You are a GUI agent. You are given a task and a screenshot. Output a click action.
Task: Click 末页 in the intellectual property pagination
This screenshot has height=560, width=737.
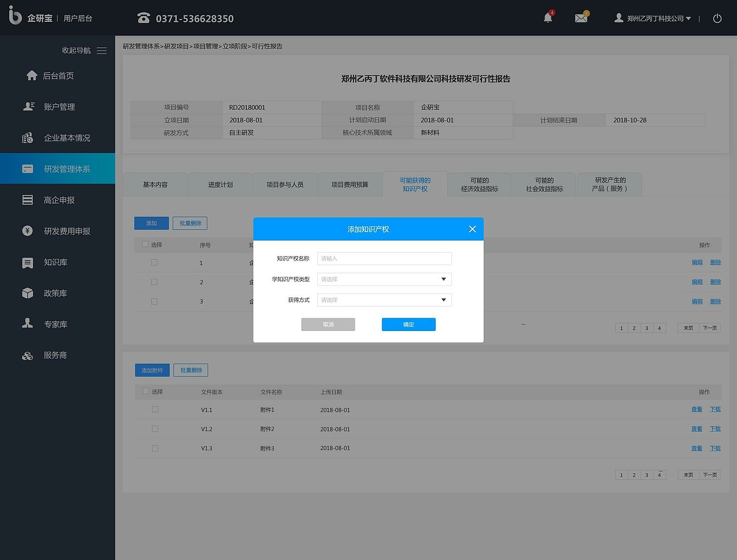688,328
